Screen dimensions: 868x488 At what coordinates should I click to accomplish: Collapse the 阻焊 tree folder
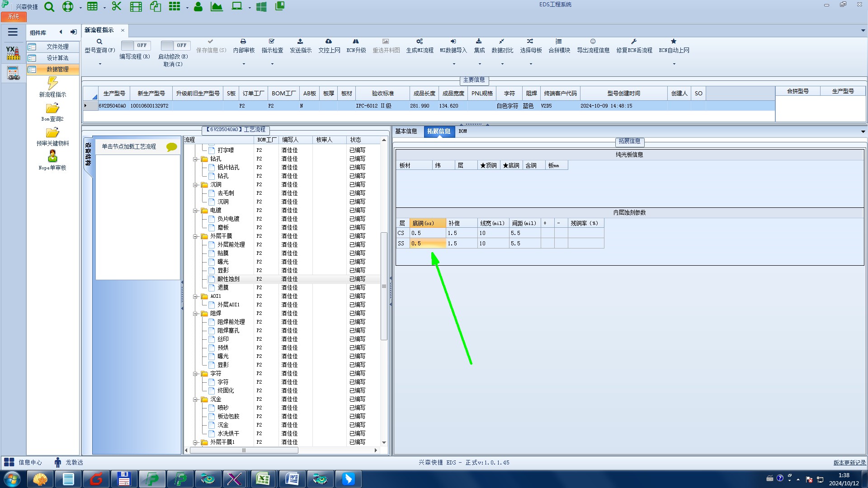tap(195, 314)
